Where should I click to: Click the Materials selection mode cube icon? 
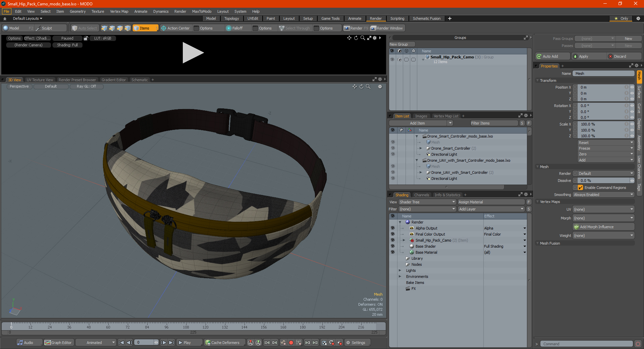[127, 28]
